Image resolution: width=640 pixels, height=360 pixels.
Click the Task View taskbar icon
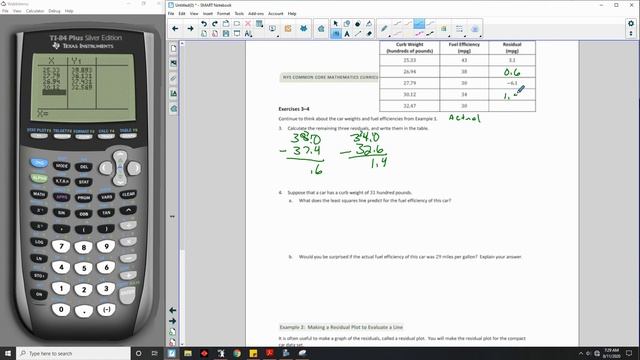pos(155,353)
